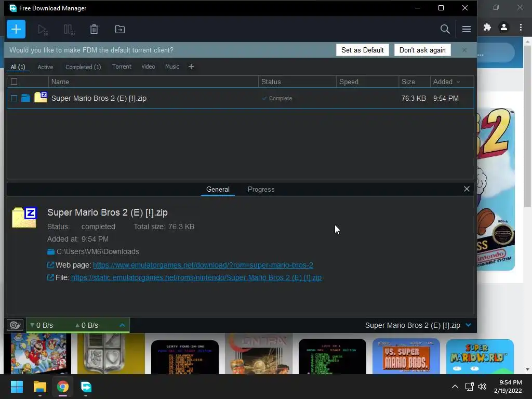The image size is (532, 399).
Task: Show hidden tray icons chevron
Action: coord(455,387)
